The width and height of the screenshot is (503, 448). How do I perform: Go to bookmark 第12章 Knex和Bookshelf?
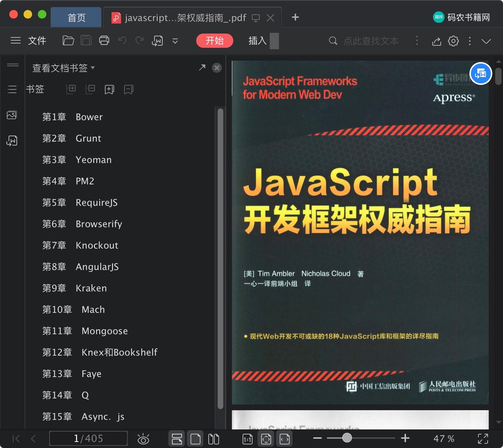click(100, 352)
